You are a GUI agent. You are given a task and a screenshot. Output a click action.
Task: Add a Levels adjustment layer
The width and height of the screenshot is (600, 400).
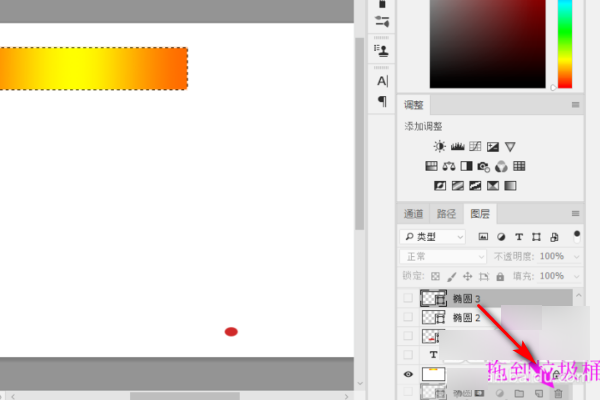click(457, 146)
